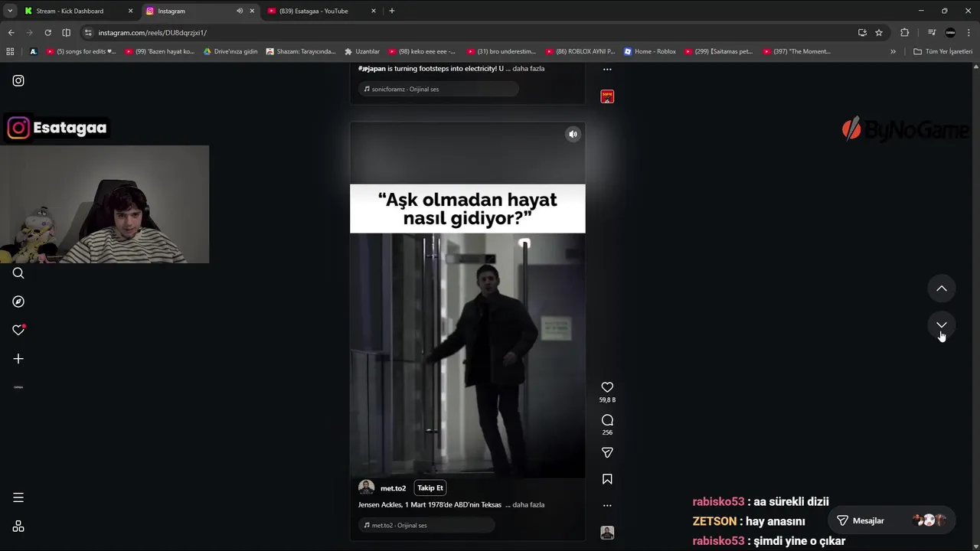The image size is (980, 551).
Task: Reload the Instagram page
Action: 47,32
